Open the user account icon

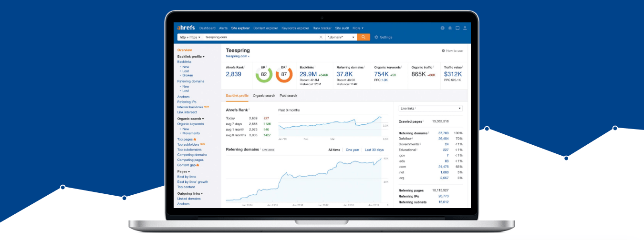pos(465,28)
